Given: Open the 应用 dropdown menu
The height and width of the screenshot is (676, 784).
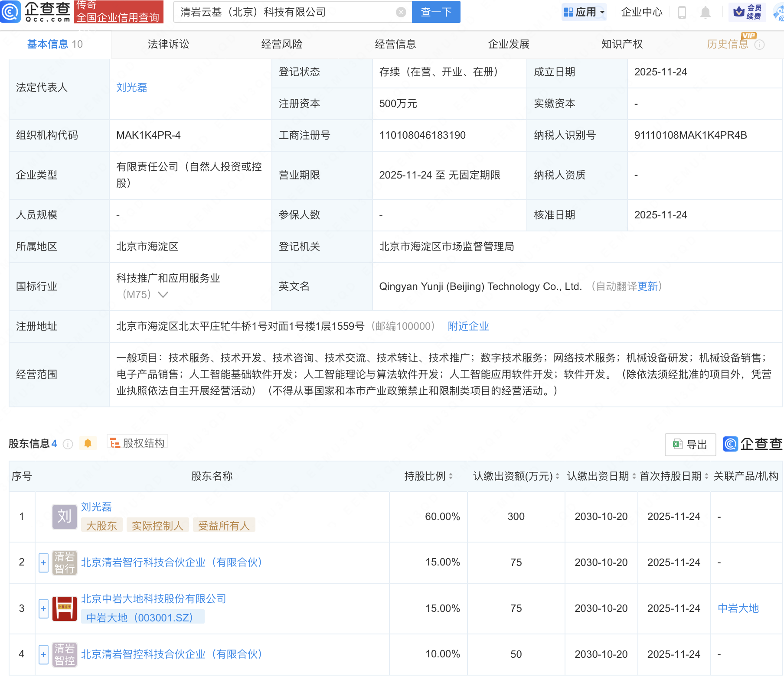Looking at the screenshot, I should (584, 12).
